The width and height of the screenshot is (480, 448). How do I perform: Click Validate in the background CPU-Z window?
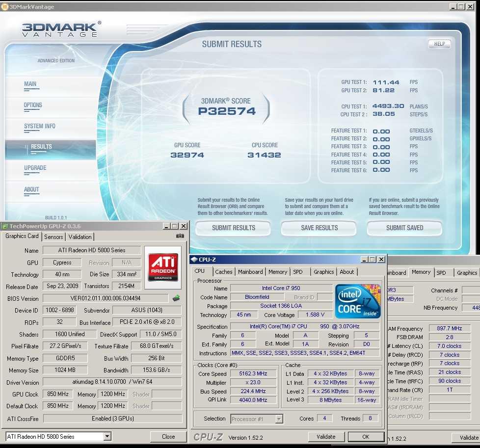click(x=466, y=438)
